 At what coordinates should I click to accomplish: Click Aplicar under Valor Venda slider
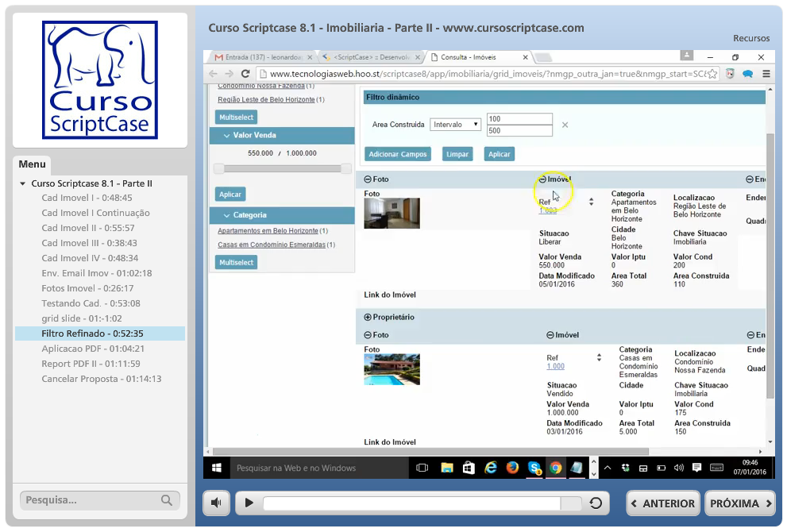click(230, 195)
